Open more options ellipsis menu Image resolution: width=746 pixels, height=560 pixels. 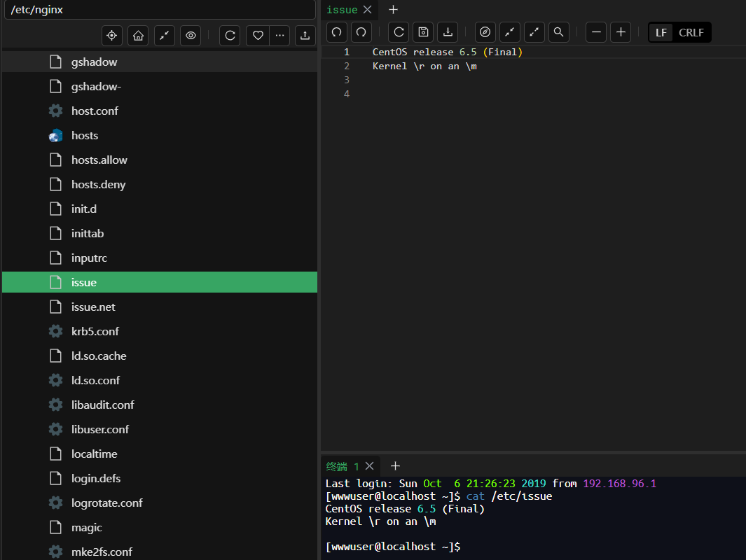(279, 36)
